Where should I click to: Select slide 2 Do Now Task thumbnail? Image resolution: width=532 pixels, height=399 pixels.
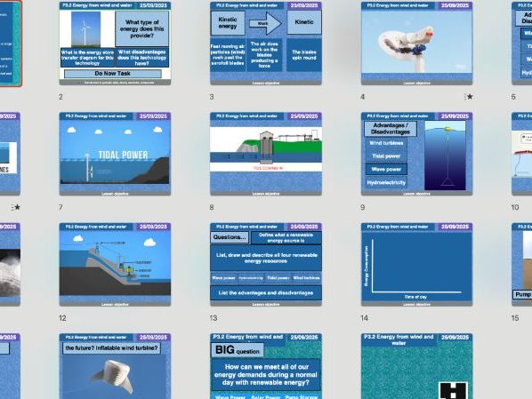coord(115,44)
